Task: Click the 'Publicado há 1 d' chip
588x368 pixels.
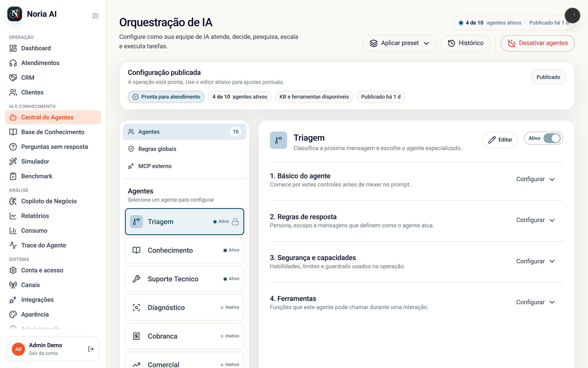Action: pyautogui.click(x=381, y=97)
